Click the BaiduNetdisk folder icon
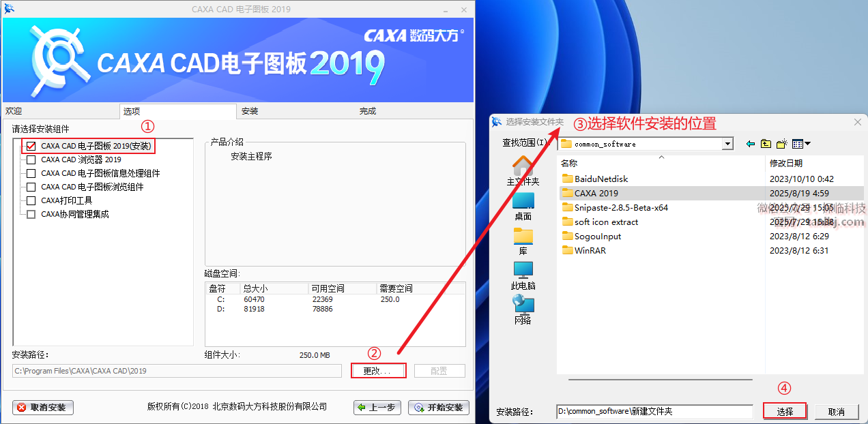Image resolution: width=868 pixels, height=424 pixels. pyautogui.click(x=566, y=179)
